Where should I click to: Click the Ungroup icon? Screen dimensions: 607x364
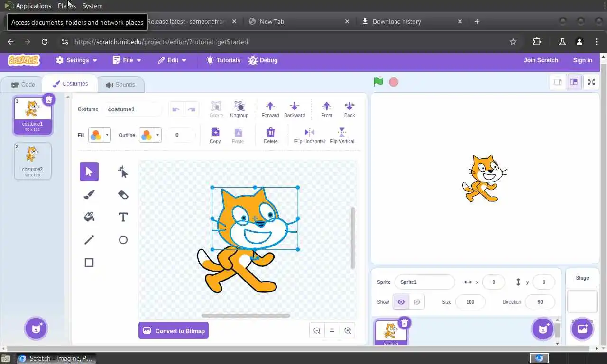(239, 109)
